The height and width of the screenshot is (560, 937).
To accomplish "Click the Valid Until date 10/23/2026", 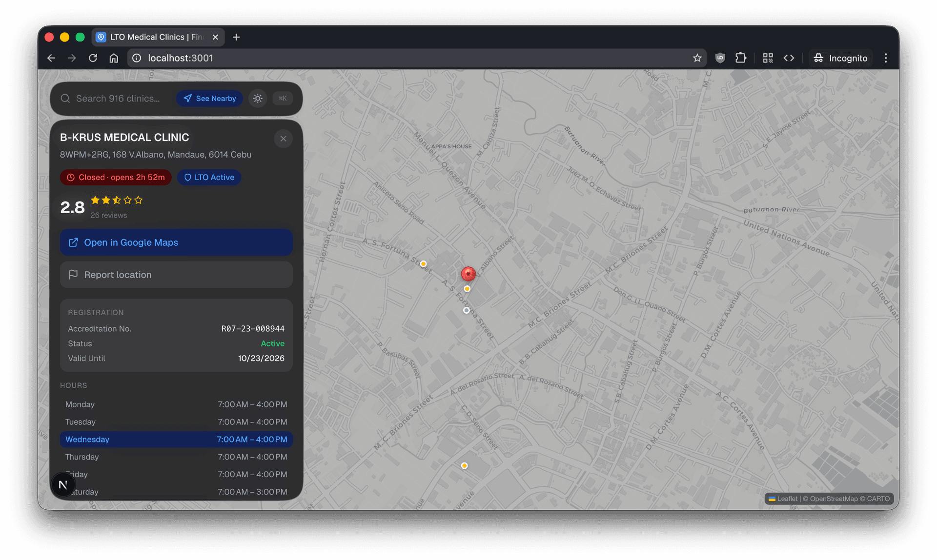I will click(261, 358).
